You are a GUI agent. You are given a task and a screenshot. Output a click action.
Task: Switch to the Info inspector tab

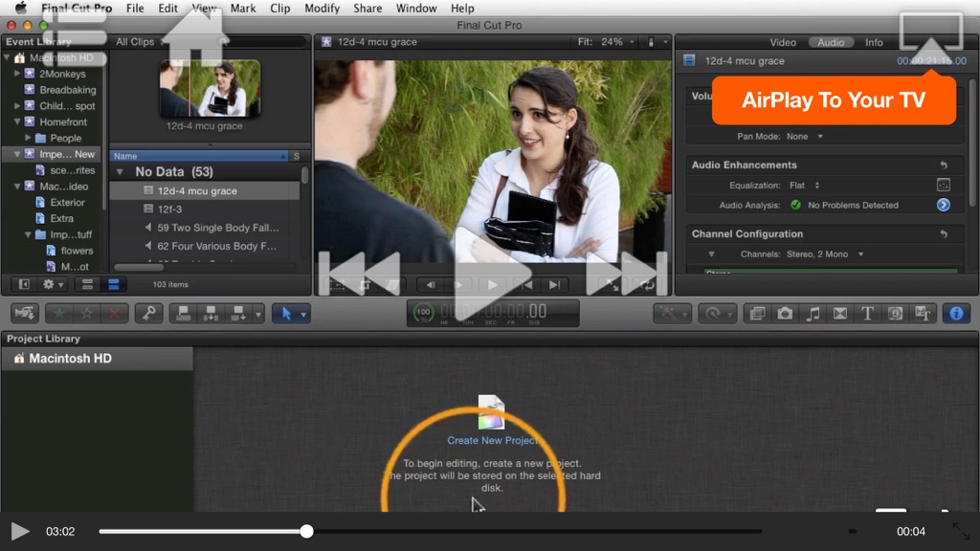tap(874, 42)
